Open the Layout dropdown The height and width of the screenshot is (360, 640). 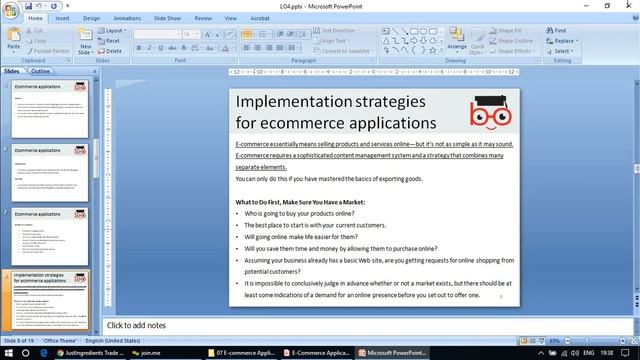(112, 31)
